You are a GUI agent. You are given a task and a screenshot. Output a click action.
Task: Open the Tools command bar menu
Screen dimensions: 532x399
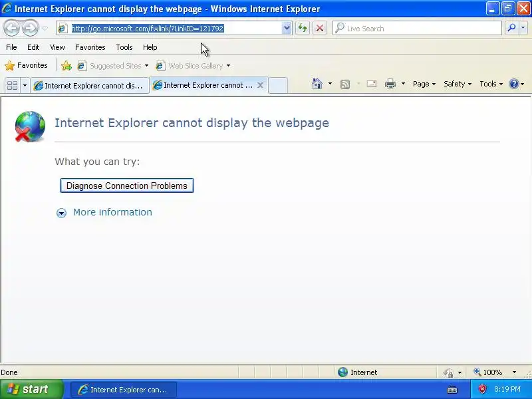491,84
